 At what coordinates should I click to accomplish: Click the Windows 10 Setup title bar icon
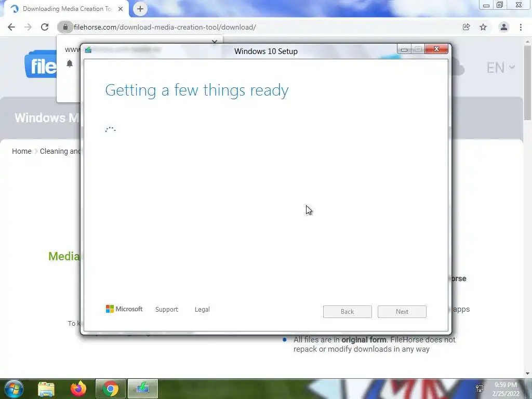(x=88, y=50)
